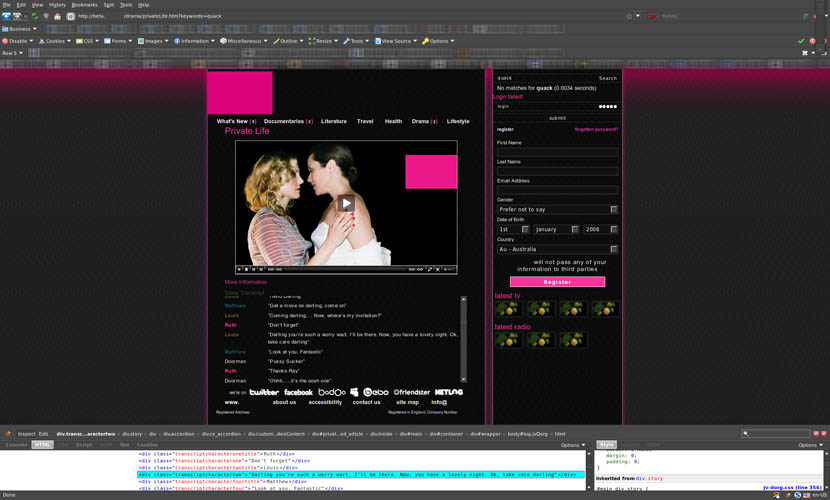Select the Firebug Style side tab

point(607,445)
